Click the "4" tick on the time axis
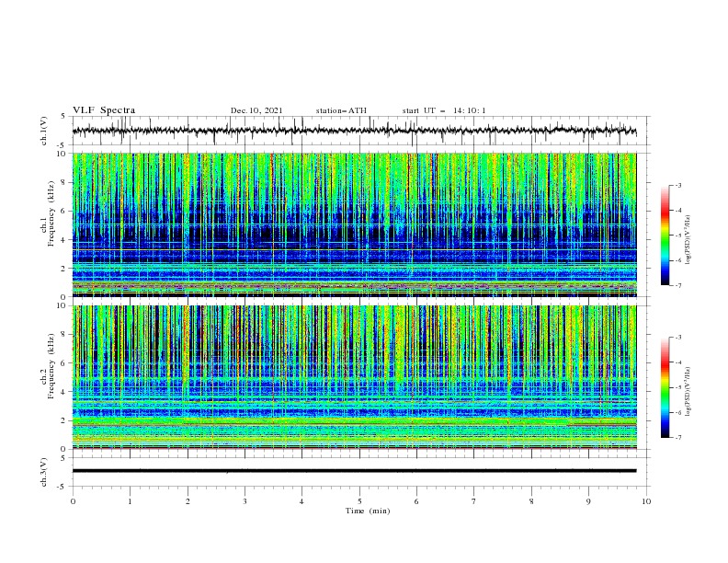The image size is (728, 563). click(x=301, y=501)
